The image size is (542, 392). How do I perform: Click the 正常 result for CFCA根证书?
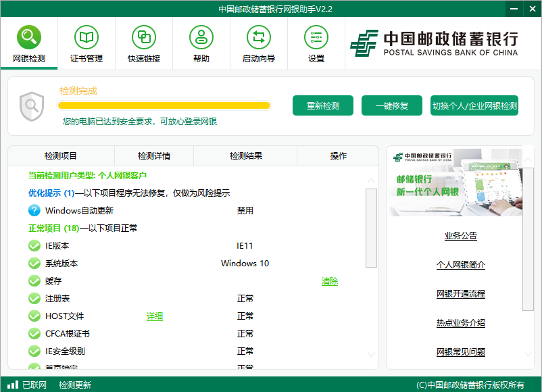(x=245, y=334)
